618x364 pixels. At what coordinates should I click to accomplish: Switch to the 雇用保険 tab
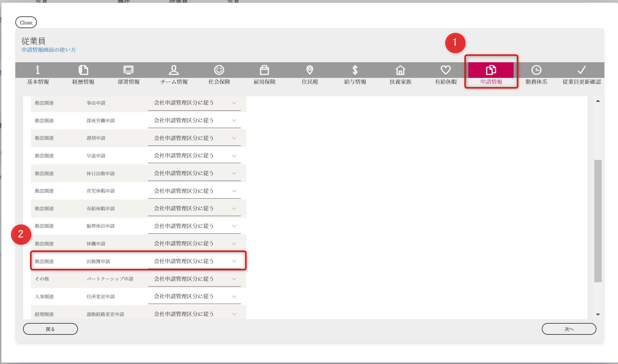264,74
